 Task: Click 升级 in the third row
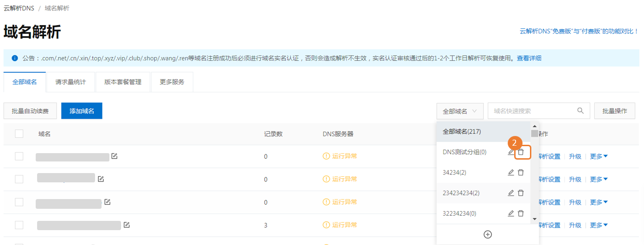point(575,202)
